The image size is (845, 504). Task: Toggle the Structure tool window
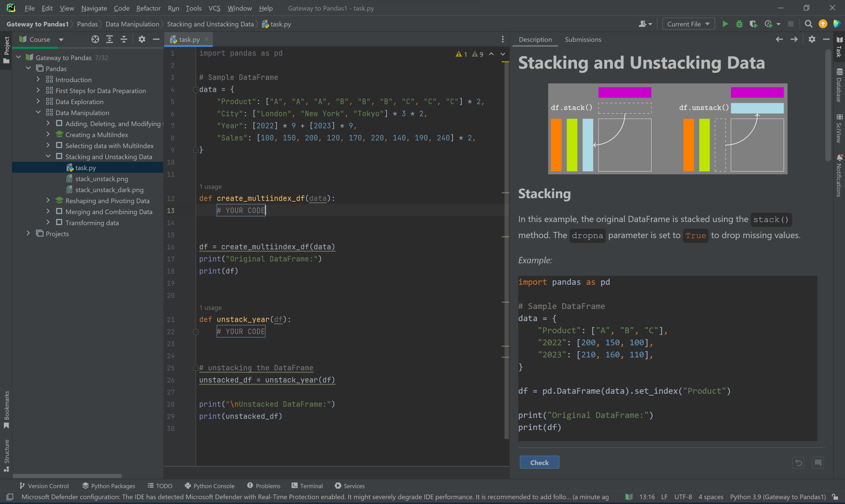point(6,455)
